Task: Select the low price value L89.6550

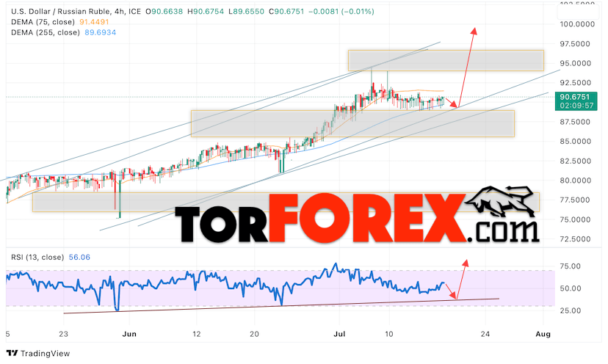Action: click(x=246, y=12)
